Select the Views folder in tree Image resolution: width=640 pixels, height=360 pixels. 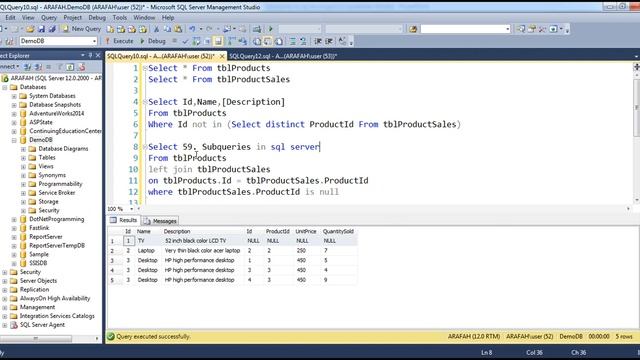[x=46, y=167]
